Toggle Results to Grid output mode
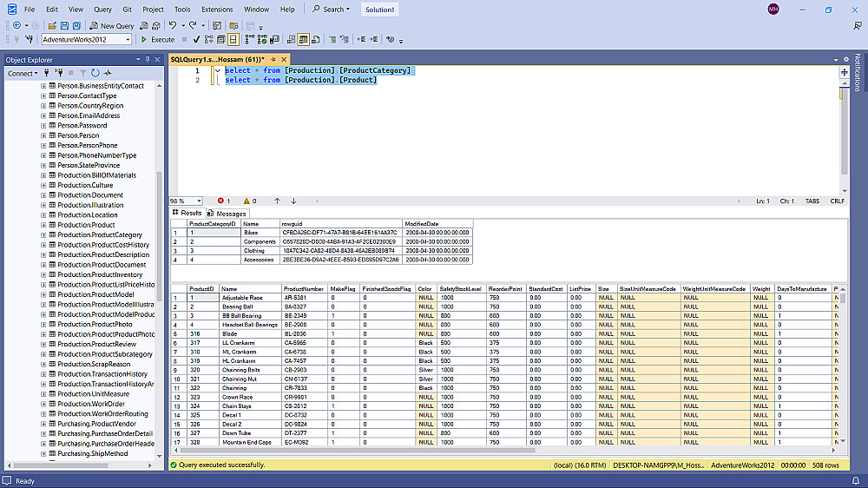Viewport: 868px width, 488px height. coord(304,39)
